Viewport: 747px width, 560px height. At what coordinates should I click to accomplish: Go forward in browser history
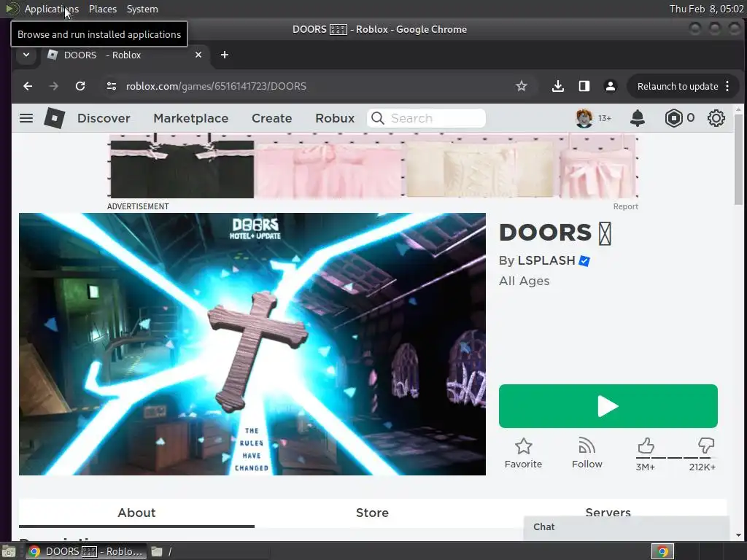[54, 86]
